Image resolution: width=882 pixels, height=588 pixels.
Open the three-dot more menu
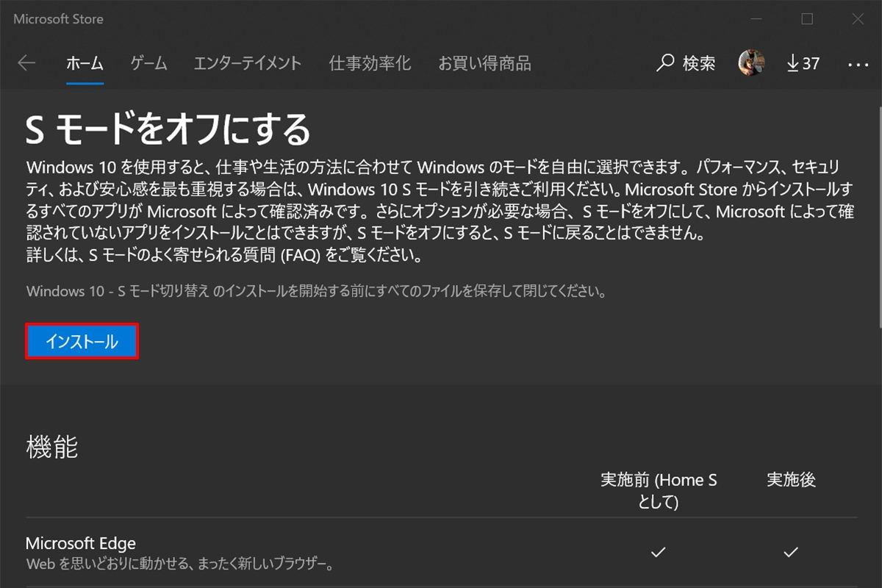[x=858, y=64]
